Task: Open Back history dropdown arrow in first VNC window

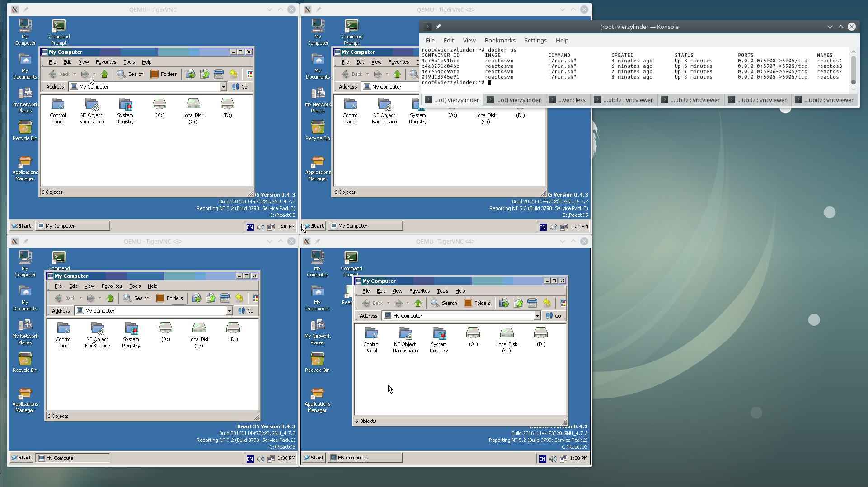Action: 75,74
